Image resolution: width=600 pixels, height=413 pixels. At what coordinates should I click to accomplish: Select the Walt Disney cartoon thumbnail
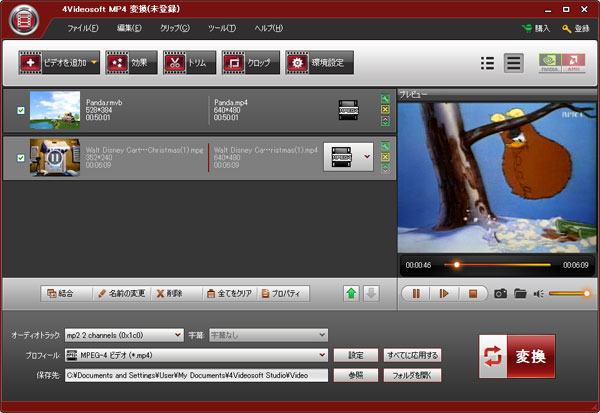click(x=55, y=157)
